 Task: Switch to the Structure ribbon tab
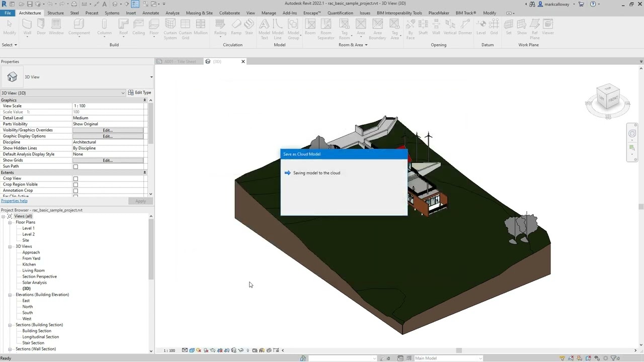[55, 13]
